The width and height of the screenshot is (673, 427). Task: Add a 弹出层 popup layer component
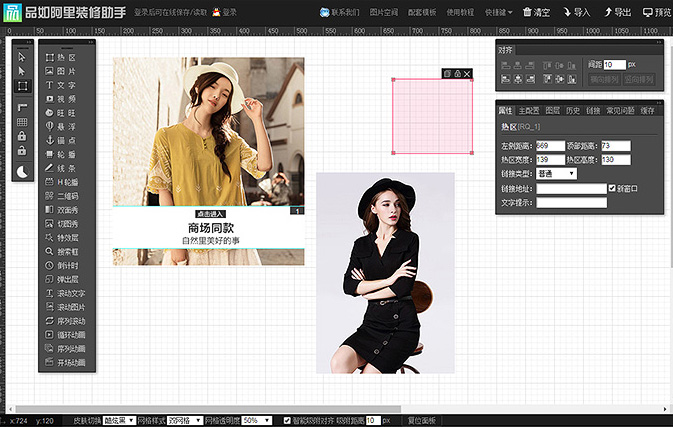click(62, 279)
